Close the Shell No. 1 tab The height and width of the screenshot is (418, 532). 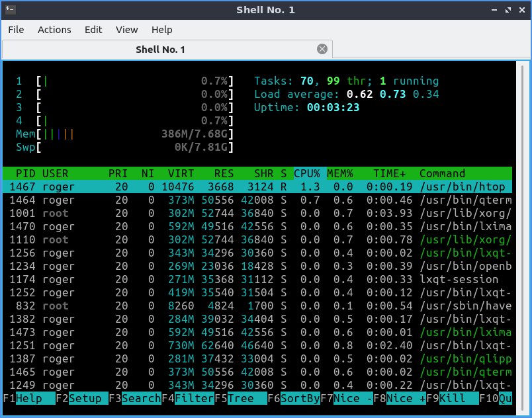322,49
